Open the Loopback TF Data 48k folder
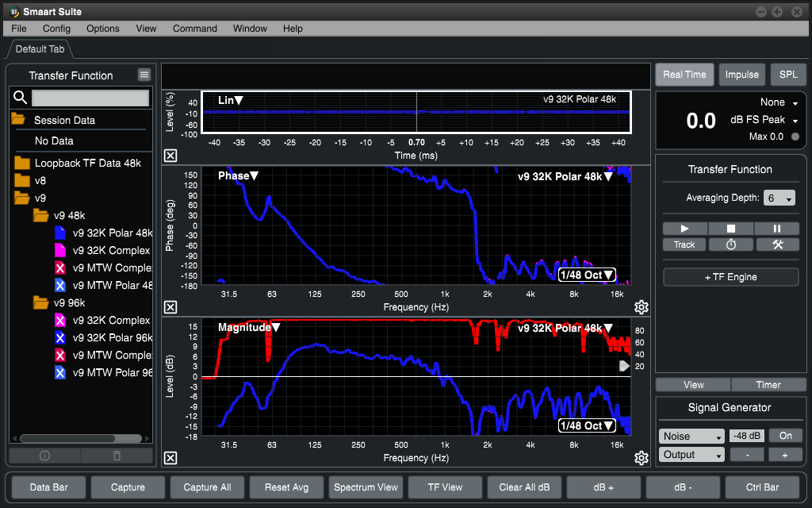Image resolution: width=812 pixels, height=508 pixels. (x=21, y=163)
